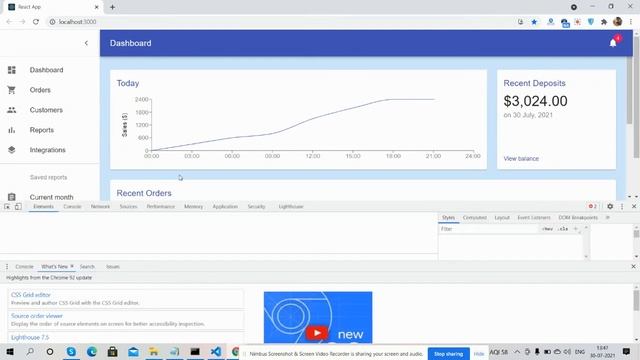Click the DevTools error count badge
Image resolution: width=640 pixels, height=360 pixels.
(x=593, y=207)
